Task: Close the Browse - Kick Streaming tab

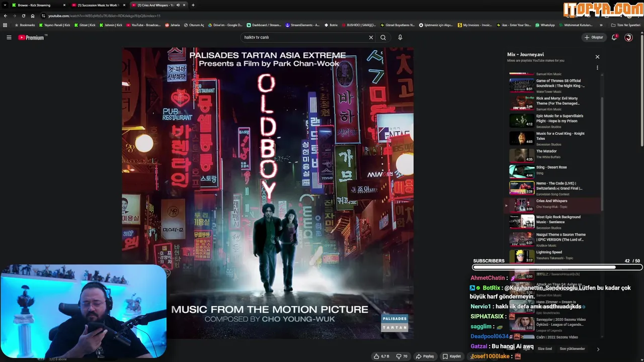Action: [64, 5]
